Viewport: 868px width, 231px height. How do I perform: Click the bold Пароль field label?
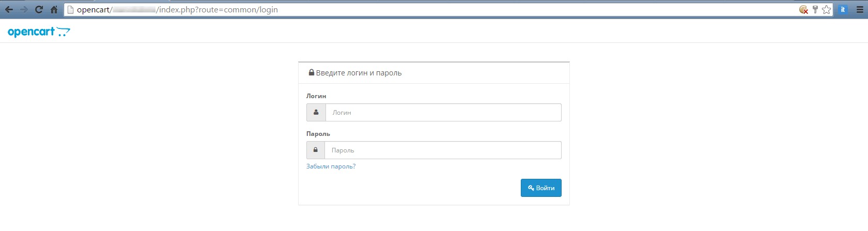coord(318,134)
